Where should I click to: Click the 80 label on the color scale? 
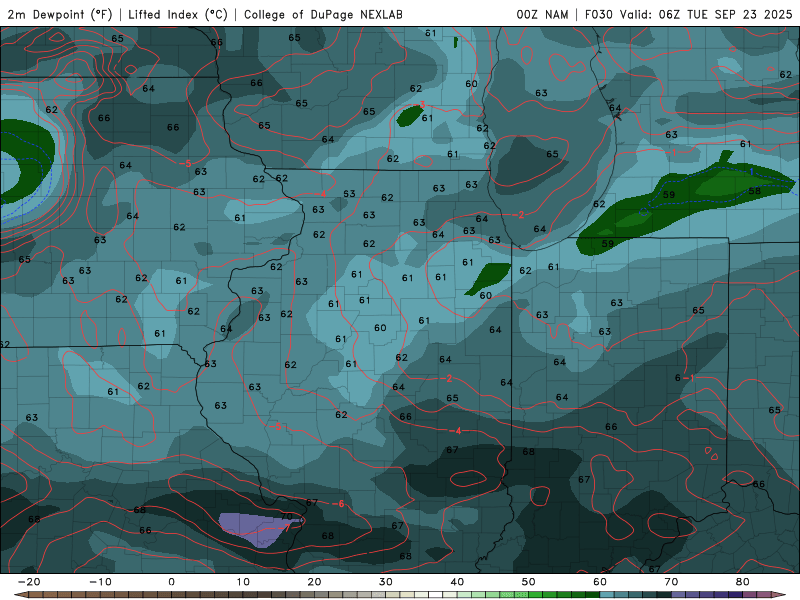click(743, 582)
